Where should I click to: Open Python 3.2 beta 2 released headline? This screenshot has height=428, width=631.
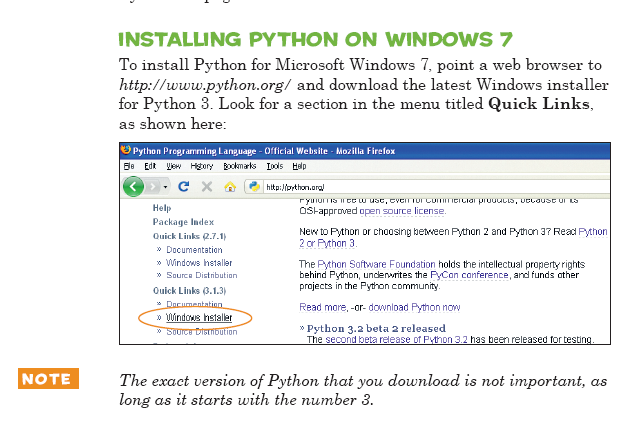coord(376,328)
